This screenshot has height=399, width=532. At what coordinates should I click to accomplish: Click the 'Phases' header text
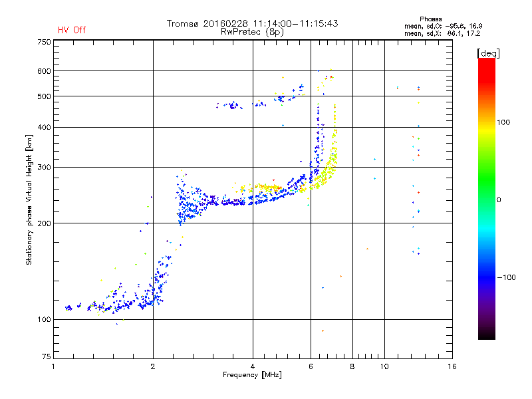click(x=430, y=19)
